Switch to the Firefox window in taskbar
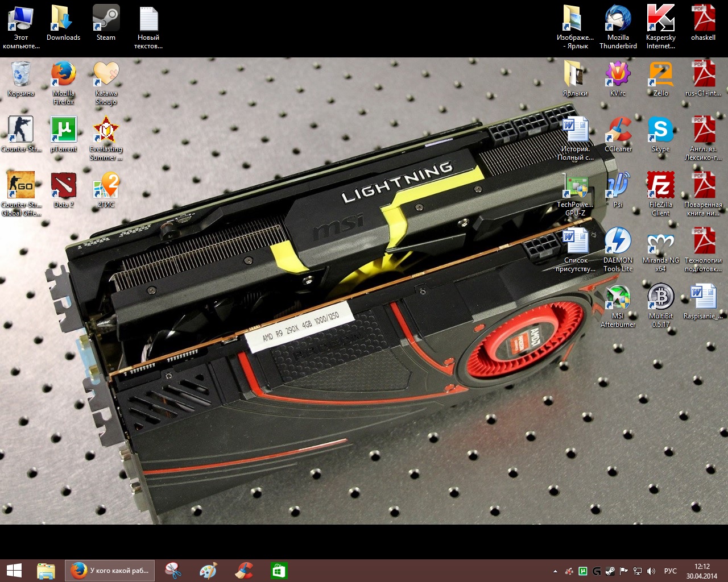Viewport: 728px width, 582px height. [111, 571]
